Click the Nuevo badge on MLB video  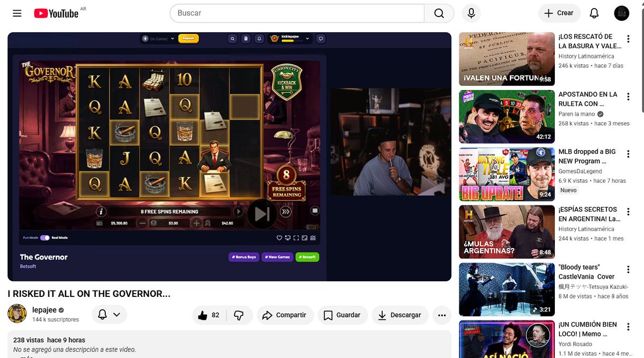pos(568,190)
